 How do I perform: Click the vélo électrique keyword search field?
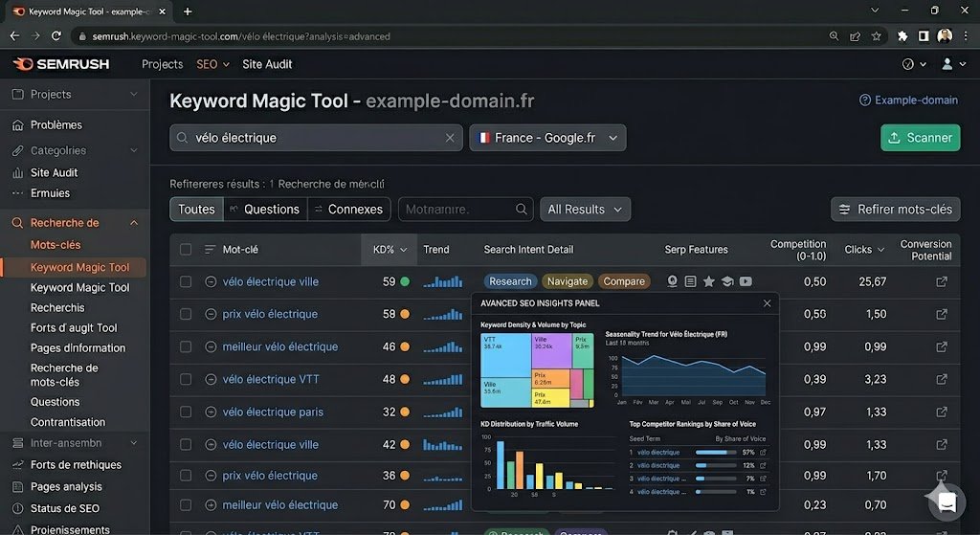pos(316,138)
